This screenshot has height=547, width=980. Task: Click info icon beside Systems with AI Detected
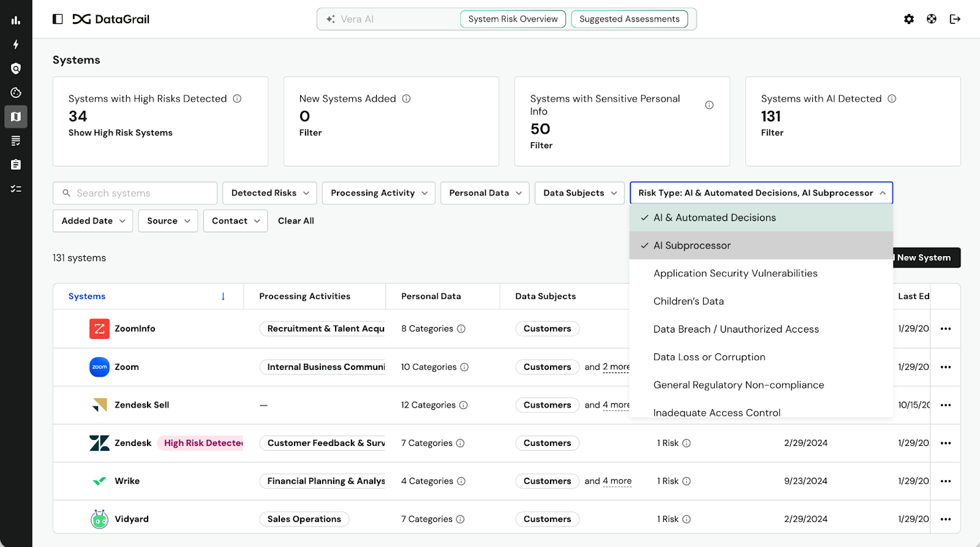click(x=892, y=99)
